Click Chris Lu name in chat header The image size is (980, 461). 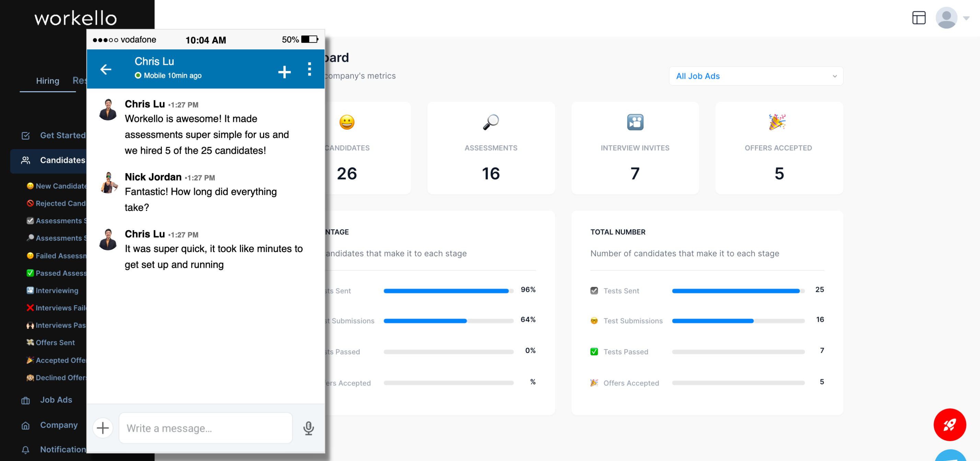coord(154,61)
